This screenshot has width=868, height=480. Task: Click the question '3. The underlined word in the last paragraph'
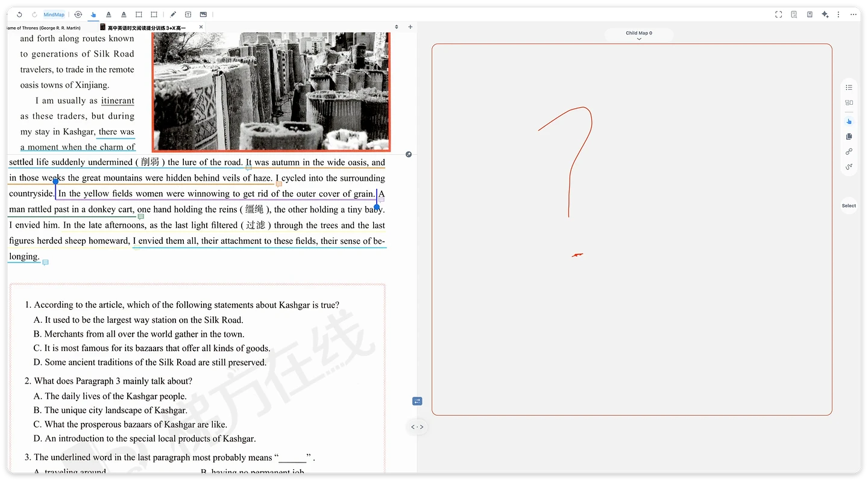170,457
